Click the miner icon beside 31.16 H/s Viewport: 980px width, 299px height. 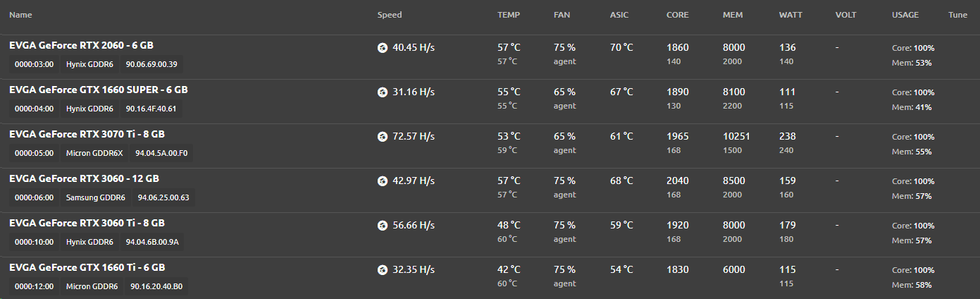pos(383,92)
